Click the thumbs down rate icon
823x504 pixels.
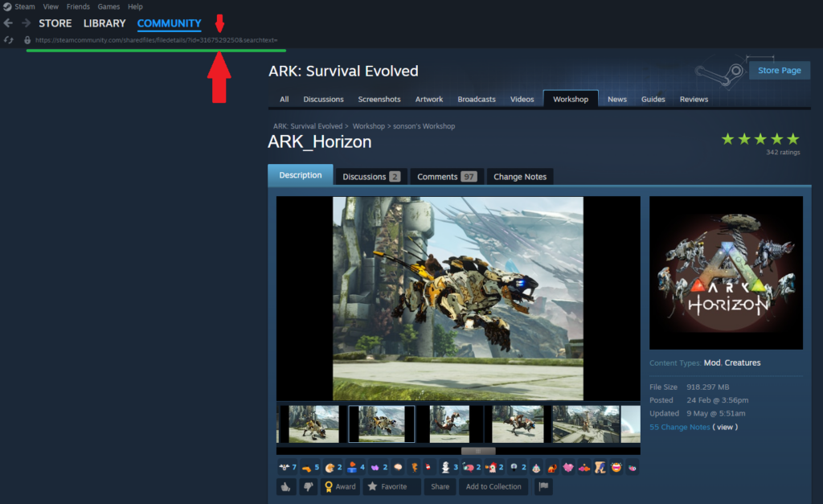[x=307, y=486]
